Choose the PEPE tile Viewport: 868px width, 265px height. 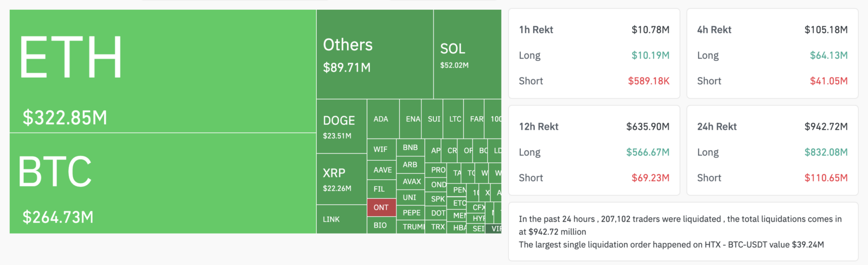click(x=411, y=213)
